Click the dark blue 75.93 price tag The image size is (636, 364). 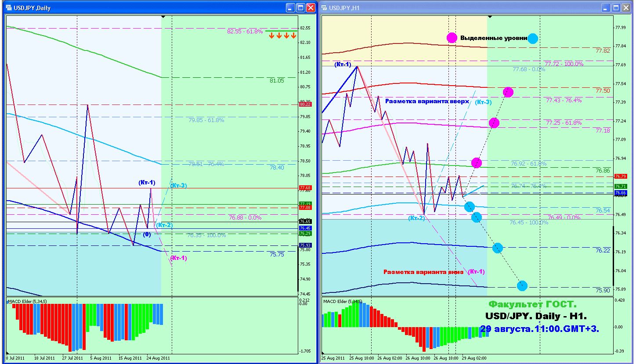point(305,245)
